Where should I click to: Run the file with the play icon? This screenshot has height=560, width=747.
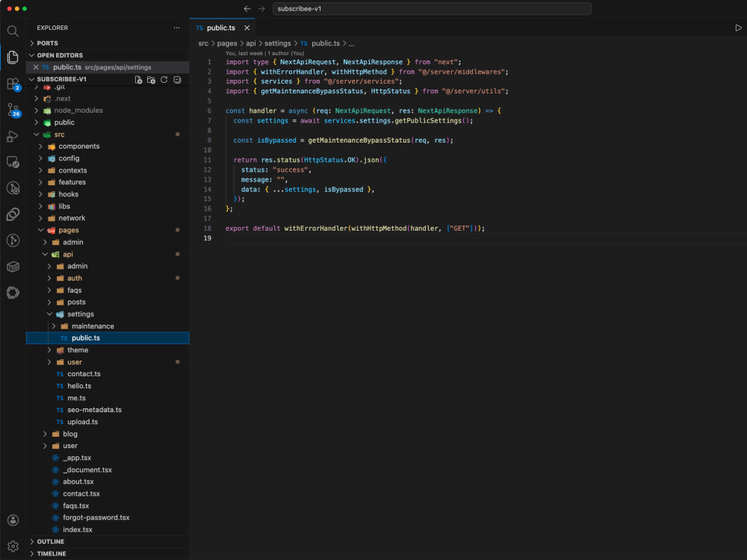(738, 28)
